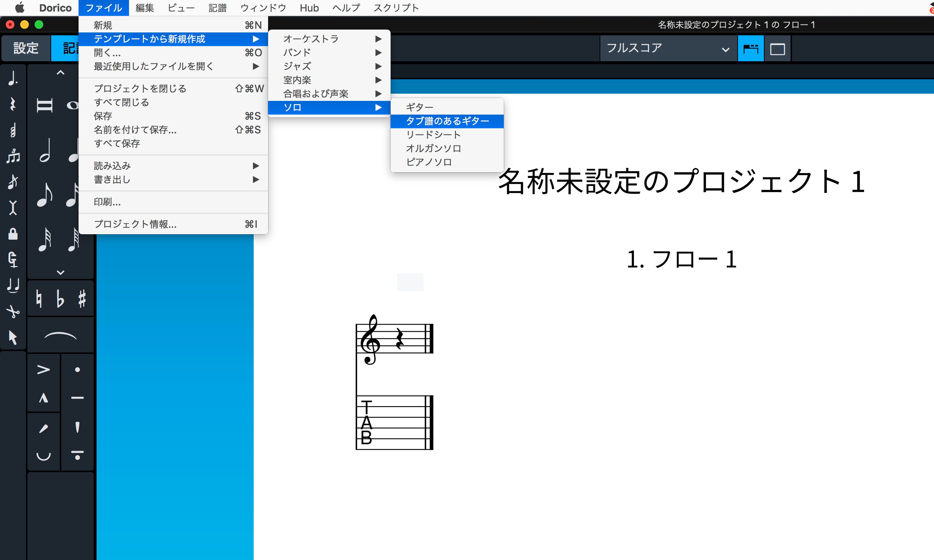Viewport: 934px width, 560px height.
Task: Click the treble clef on the staff
Action: [370, 339]
